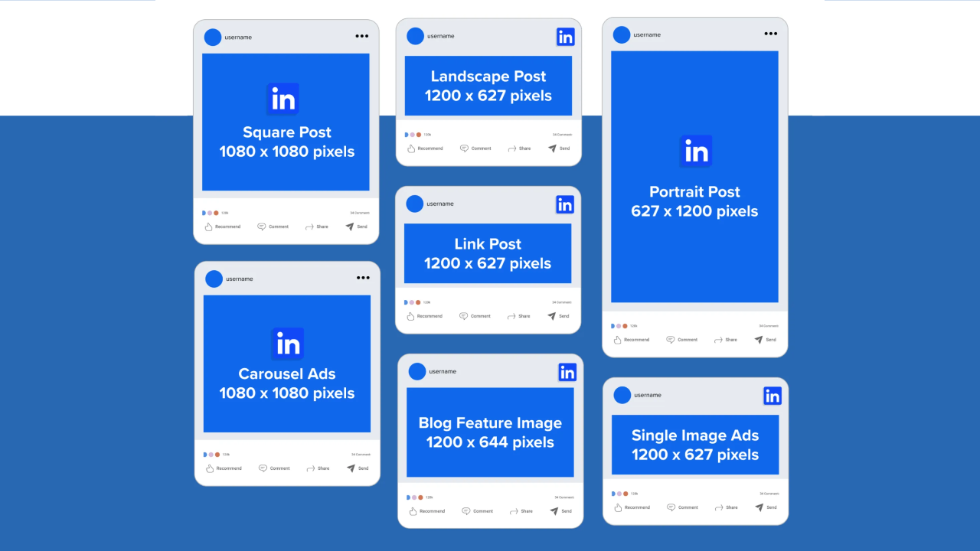Screen dimensions: 980x551
Task: Open the three-dot menu on the Portrait Post
Action: (x=770, y=33)
